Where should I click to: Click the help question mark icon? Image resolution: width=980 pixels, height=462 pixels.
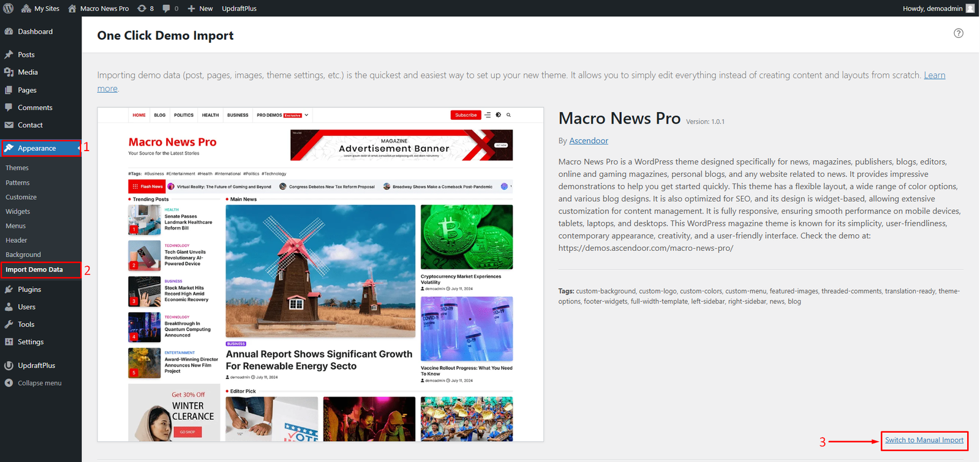coord(959,33)
